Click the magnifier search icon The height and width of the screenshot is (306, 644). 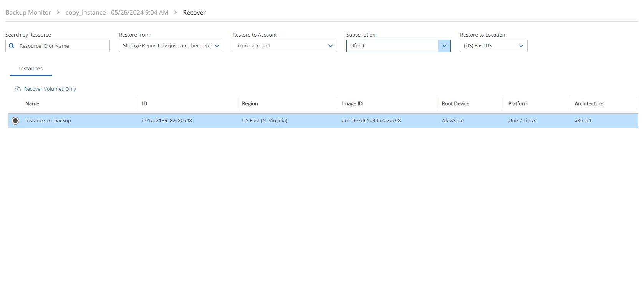[12, 46]
